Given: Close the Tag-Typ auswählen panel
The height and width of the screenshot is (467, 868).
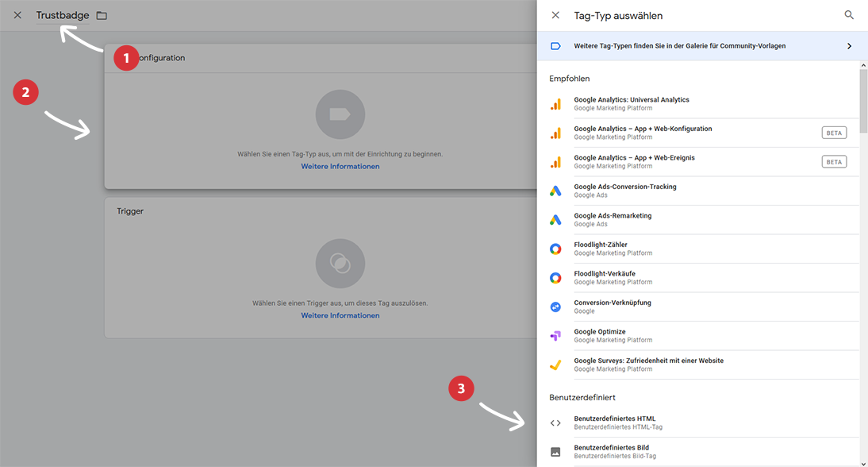Looking at the screenshot, I should 555,16.
